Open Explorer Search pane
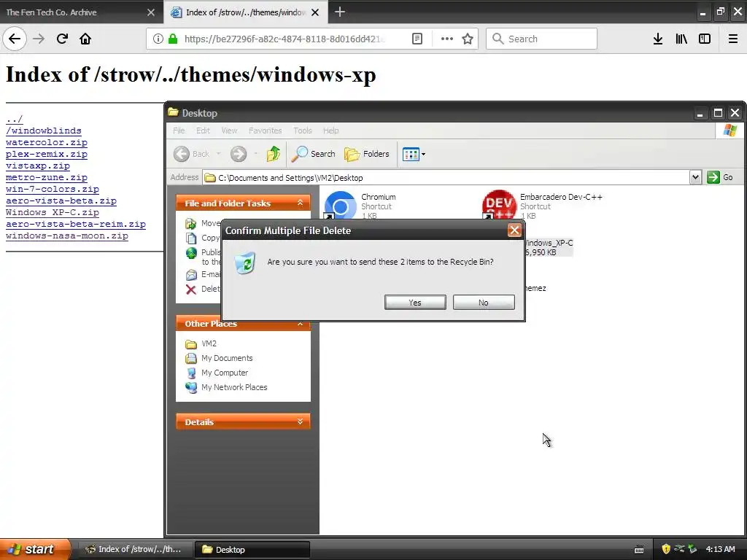 [314, 154]
